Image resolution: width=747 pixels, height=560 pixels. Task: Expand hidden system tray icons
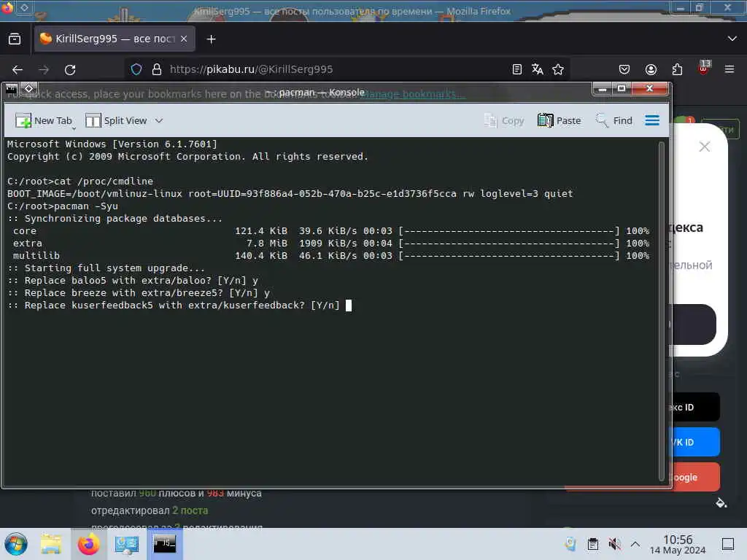pos(635,544)
